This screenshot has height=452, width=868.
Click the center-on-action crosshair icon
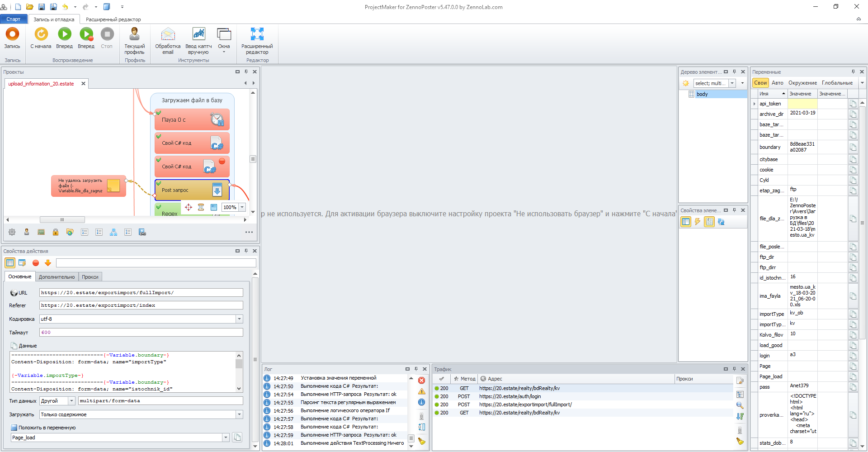[189, 207]
